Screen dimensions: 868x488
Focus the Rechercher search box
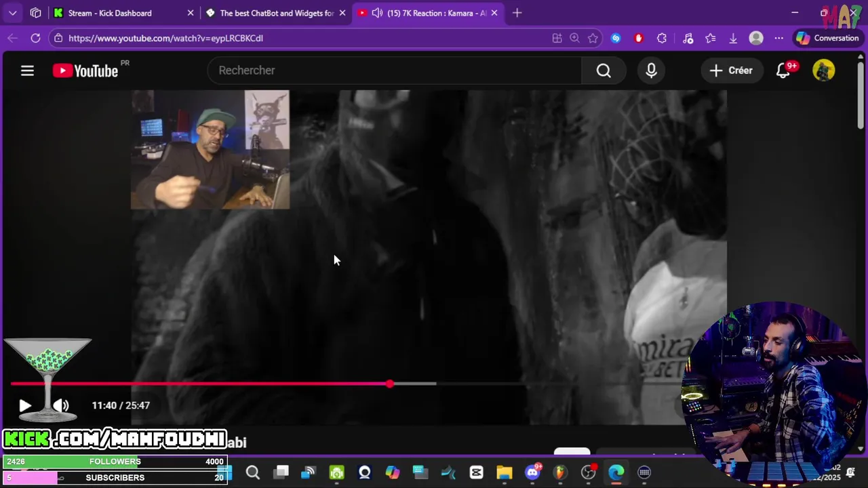pos(394,70)
